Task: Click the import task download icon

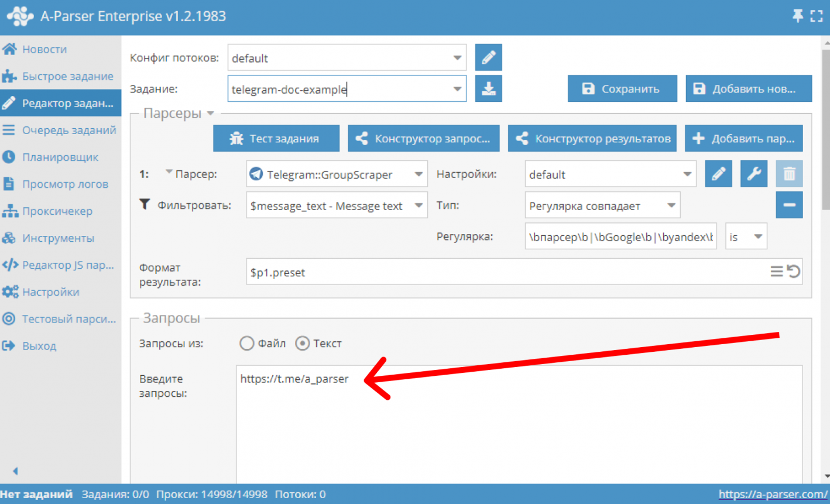Action: pos(488,88)
